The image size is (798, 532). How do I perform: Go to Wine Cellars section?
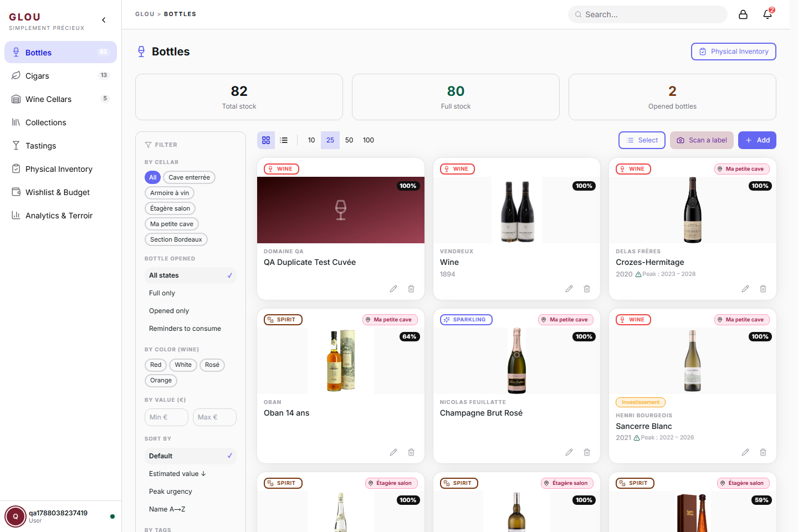point(61,99)
